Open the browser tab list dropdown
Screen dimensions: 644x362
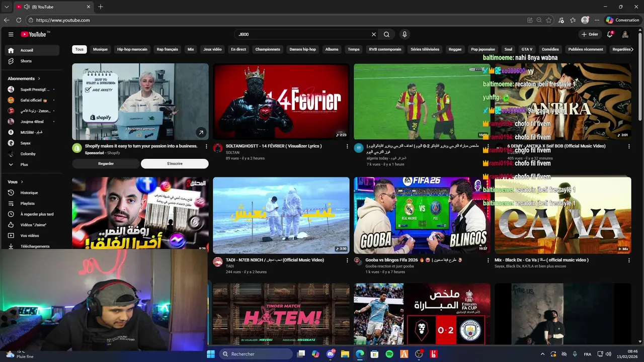tap(7, 7)
